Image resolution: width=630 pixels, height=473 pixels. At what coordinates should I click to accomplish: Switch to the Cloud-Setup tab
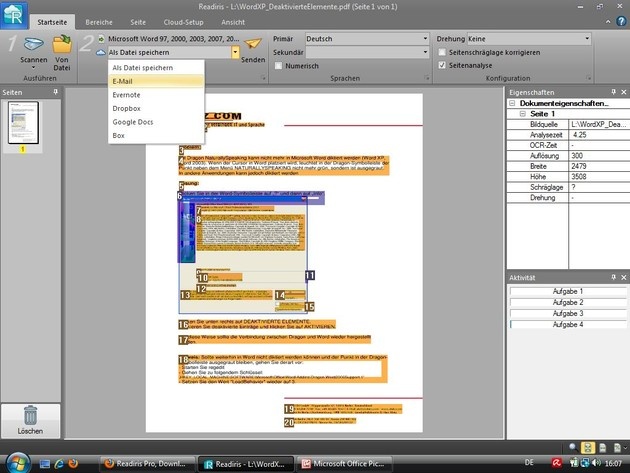pos(183,22)
